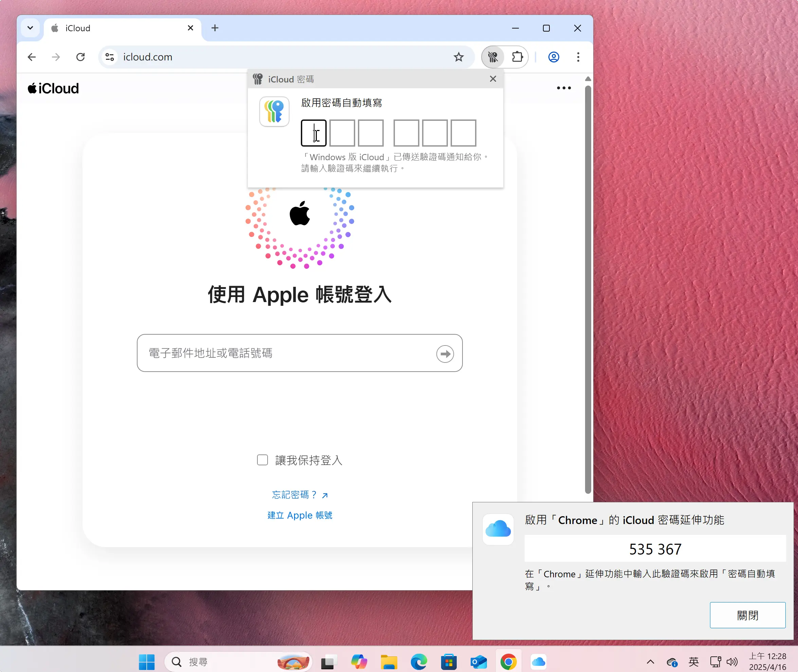Launch Copilot from the taskbar
The image size is (798, 672).
pyautogui.click(x=359, y=662)
